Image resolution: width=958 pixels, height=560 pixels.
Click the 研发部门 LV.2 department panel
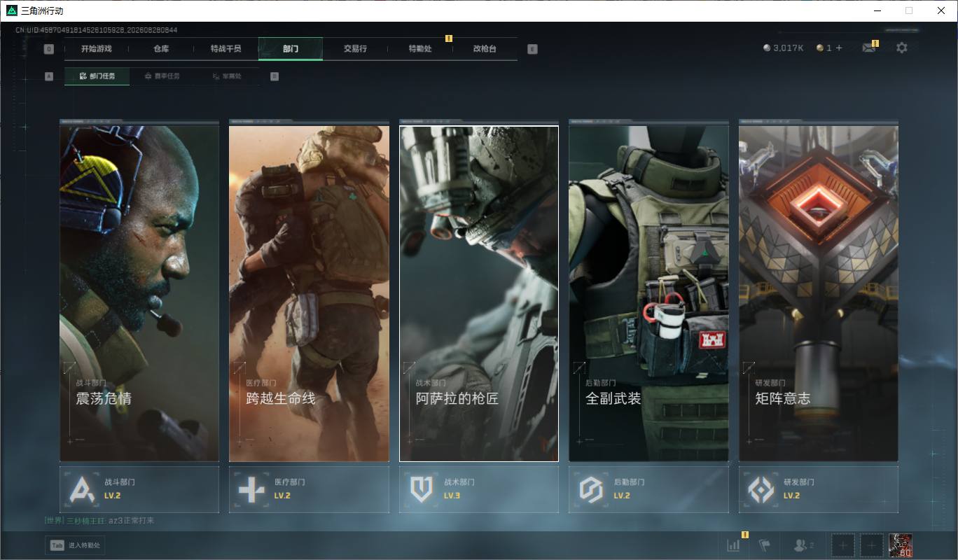[819, 489]
